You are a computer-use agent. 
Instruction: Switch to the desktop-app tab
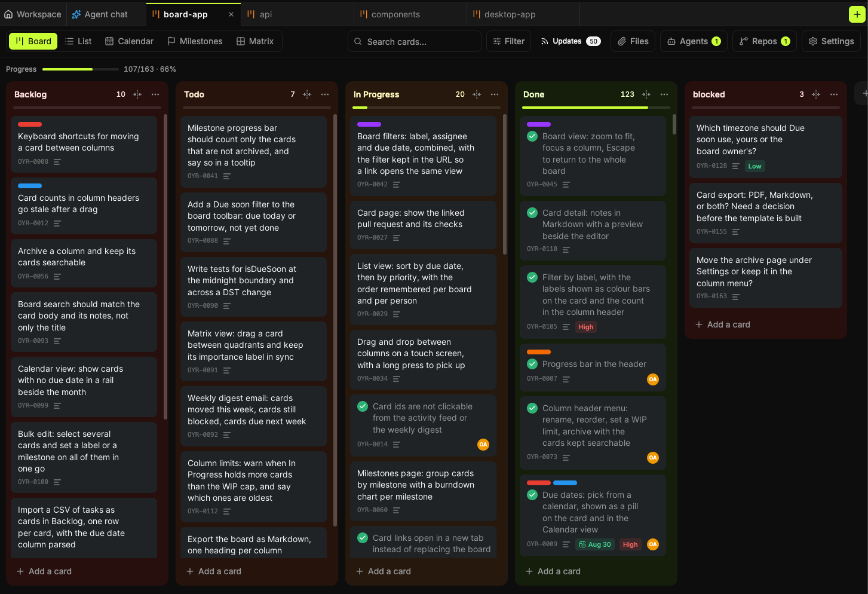coord(523,14)
